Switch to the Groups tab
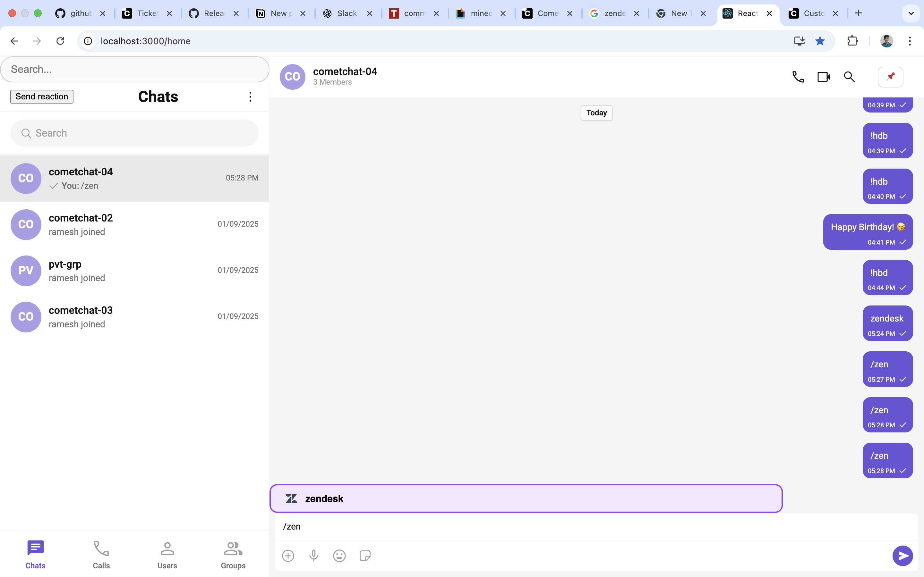The height and width of the screenshot is (577, 924). point(233,555)
